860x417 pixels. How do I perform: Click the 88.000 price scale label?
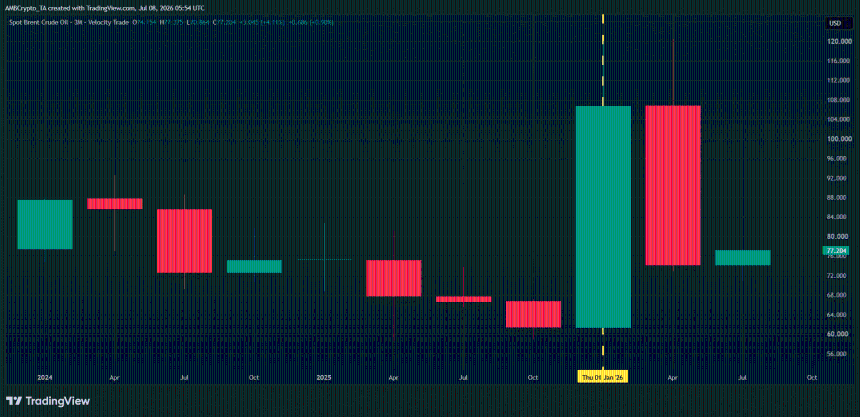[x=837, y=198]
